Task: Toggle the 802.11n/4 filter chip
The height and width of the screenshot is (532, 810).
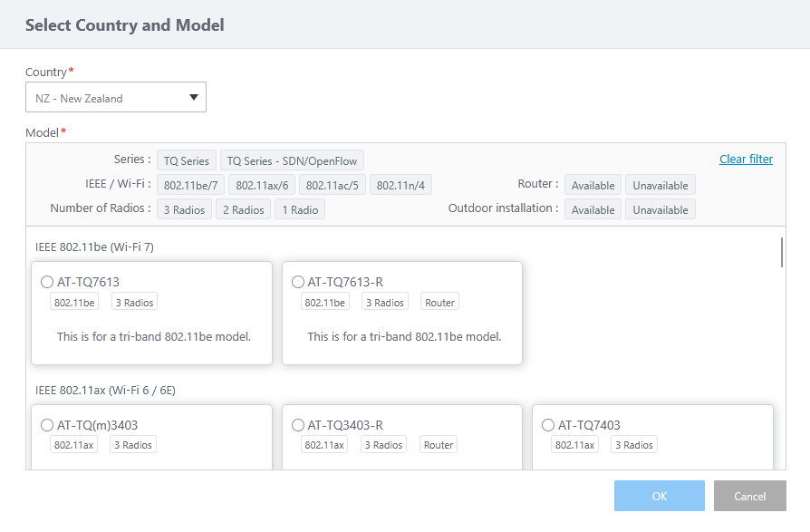Action: 400,185
